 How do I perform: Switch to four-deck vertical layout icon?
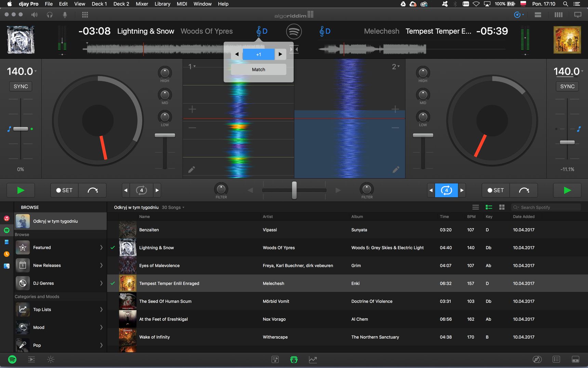558,15
